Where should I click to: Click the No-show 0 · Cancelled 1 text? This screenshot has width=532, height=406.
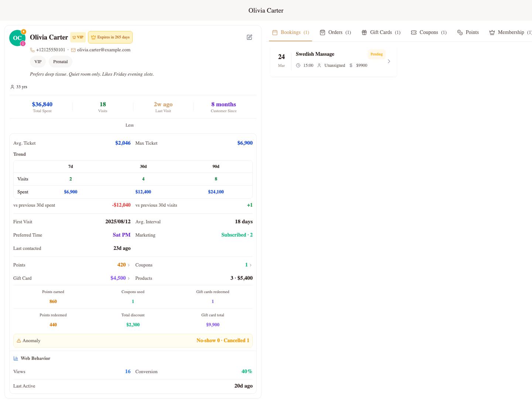click(x=223, y=341)
